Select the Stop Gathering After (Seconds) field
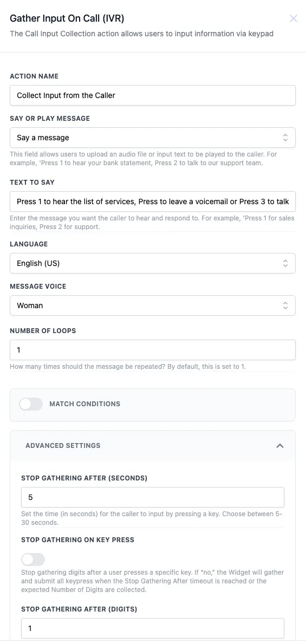Screen dimensions: 306x644 coord(153,497)
